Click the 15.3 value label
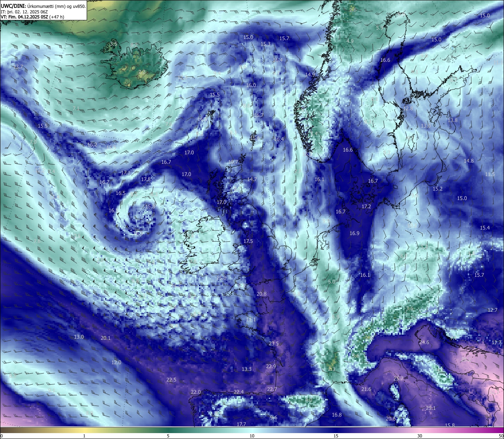Viewport: 504px width, 439px height. pos(265,44)
